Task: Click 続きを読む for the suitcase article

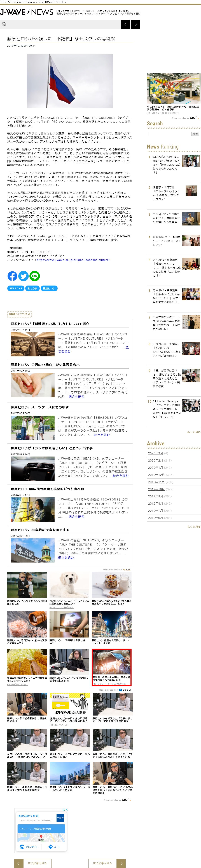Action: [x=102, y=435]
